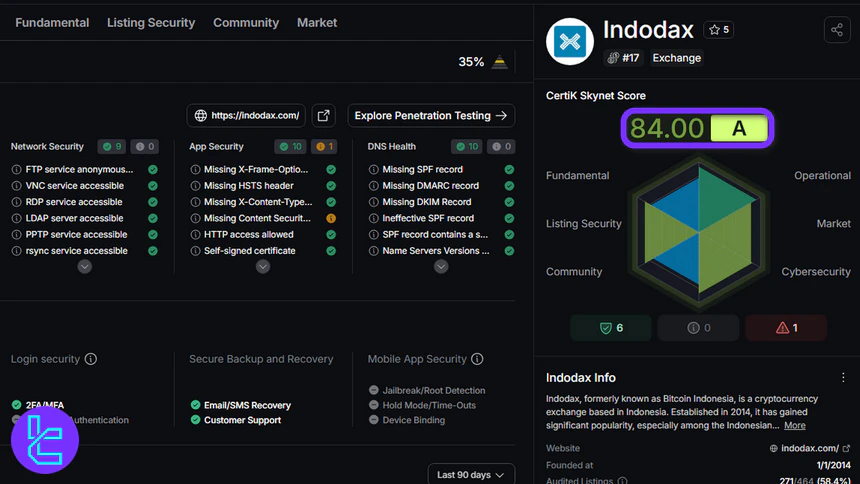
Task: Open the external link icon beside the URL
Action: pos(324,115)
